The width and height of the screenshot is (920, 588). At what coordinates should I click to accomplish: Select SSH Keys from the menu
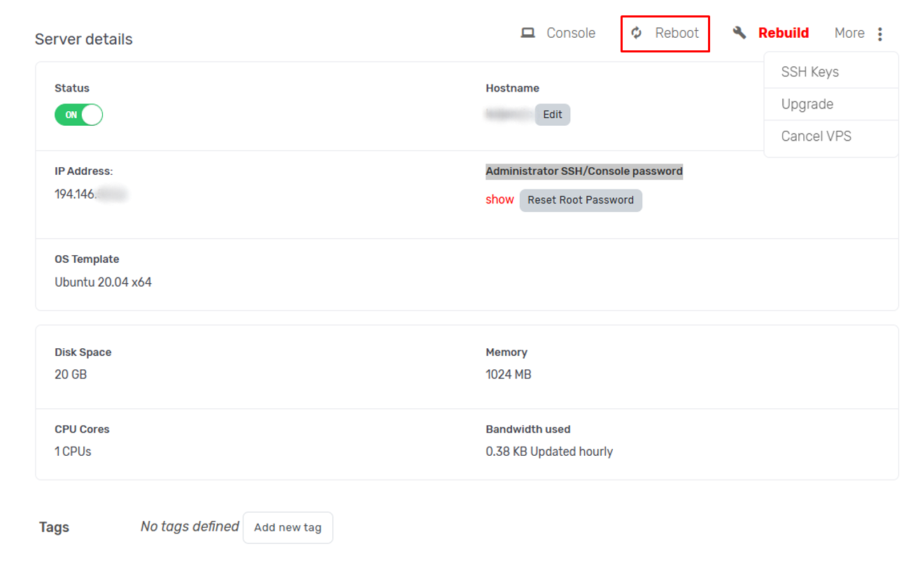click(x=809, y=72)
